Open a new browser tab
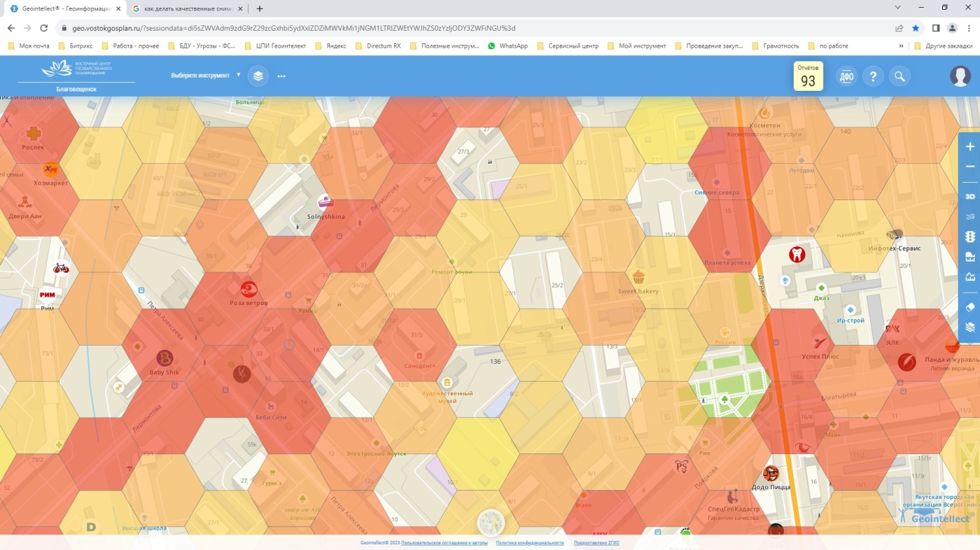The height and width of the screenshot is (550, 980). tap(260, 8)
